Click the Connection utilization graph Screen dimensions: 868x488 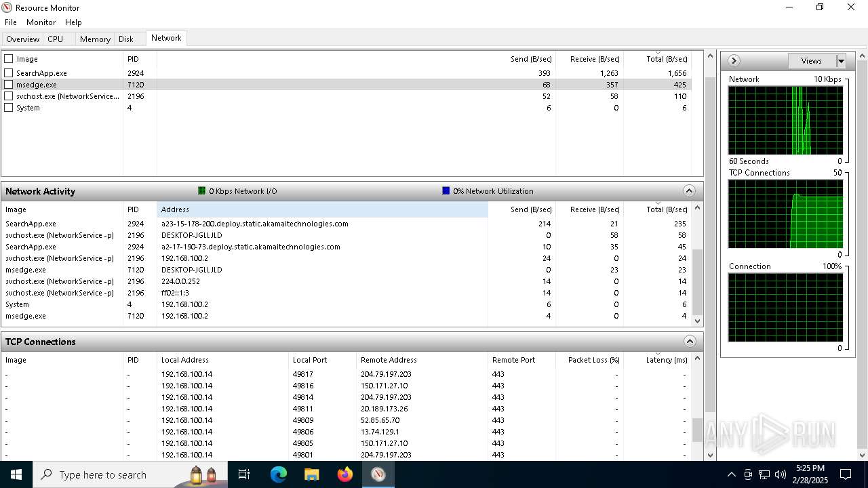(x=785, y=307)
